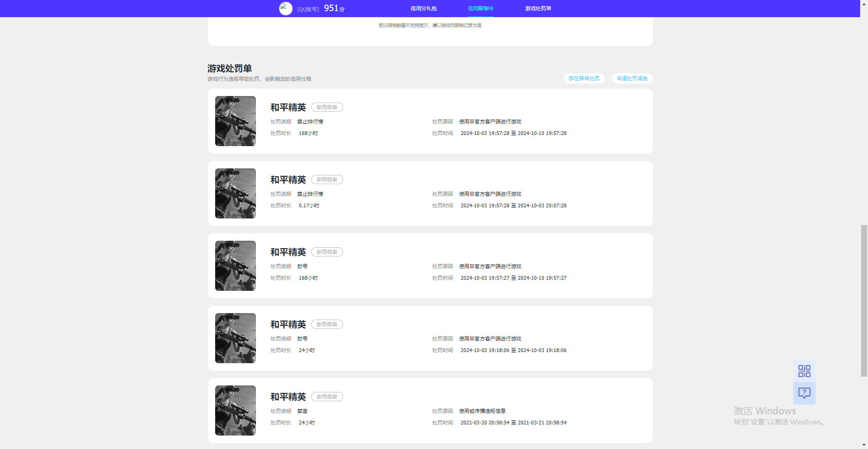Screen dimensions: 868x449
Task: Click the notice 部分限制数据不支持显示
Action: point(430,26)
